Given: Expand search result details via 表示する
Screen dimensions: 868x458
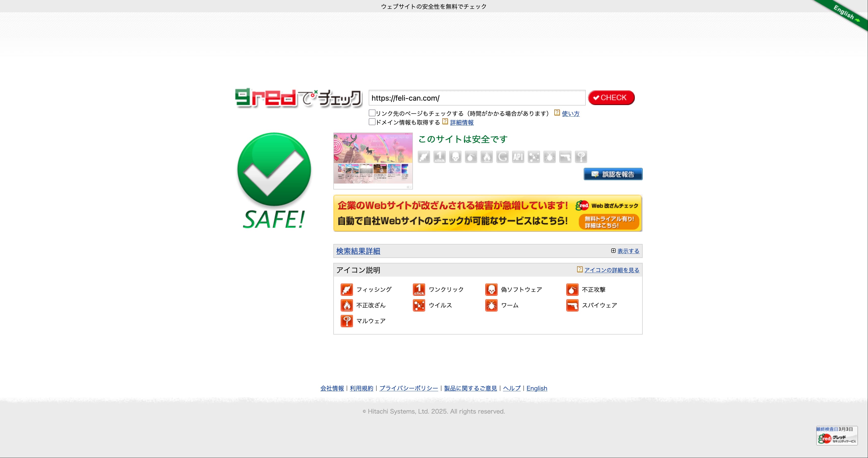Looking at the screenshot, I should [628, 251].
